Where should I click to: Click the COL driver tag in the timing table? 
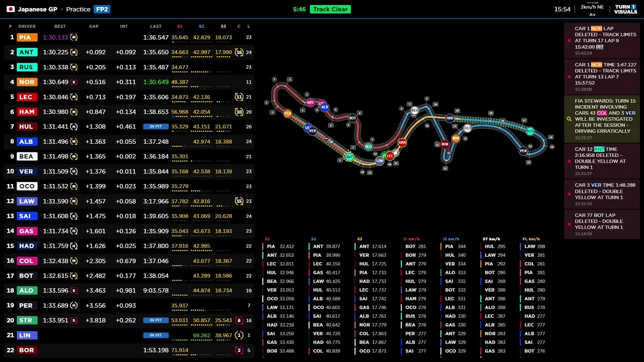(27, 261)
